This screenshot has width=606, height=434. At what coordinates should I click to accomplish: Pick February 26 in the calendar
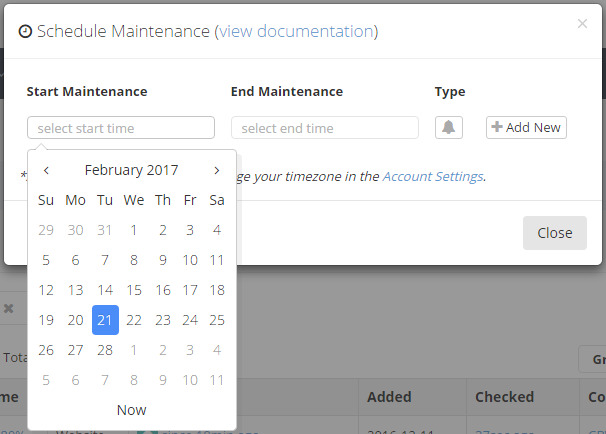pyautogui.click(x=46, y=350)
